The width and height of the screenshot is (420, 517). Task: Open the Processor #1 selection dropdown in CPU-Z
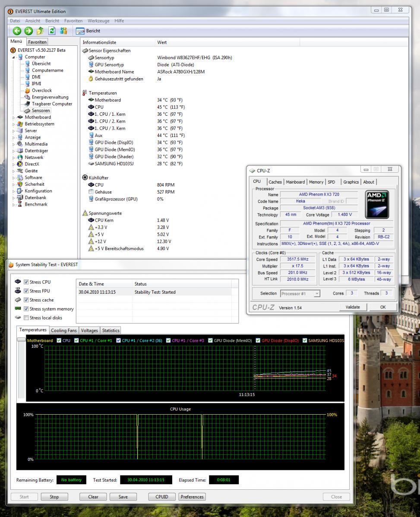pyautogui.click(x=316, y=293)
